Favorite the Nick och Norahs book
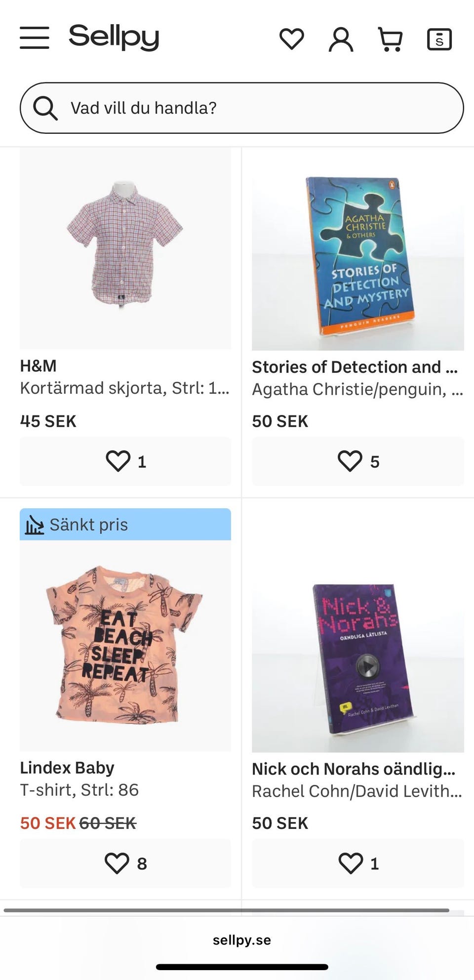 357,863
